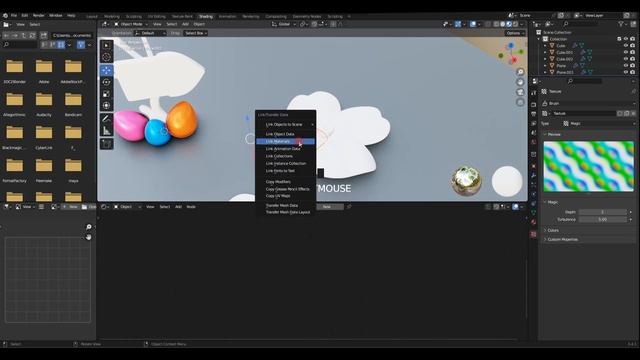Viewport: 640px width, 360px height.
Task: Refresh the file browser listing
Action: coord(32,36)
